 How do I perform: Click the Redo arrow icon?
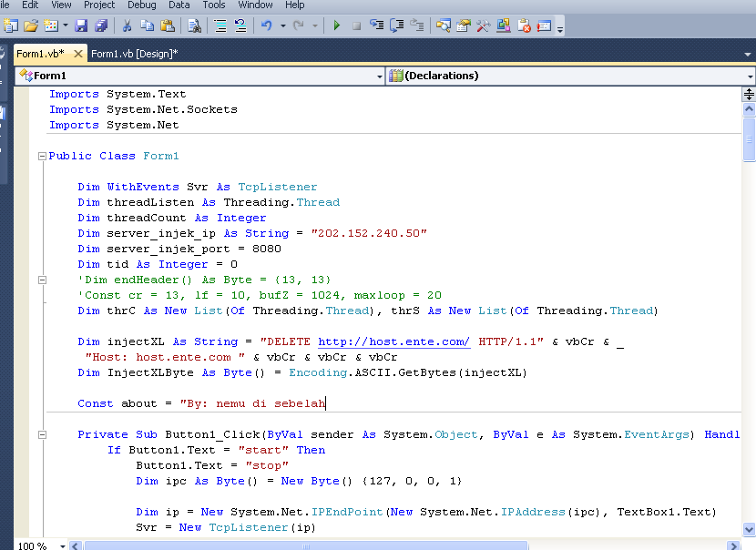pos(299,25)
